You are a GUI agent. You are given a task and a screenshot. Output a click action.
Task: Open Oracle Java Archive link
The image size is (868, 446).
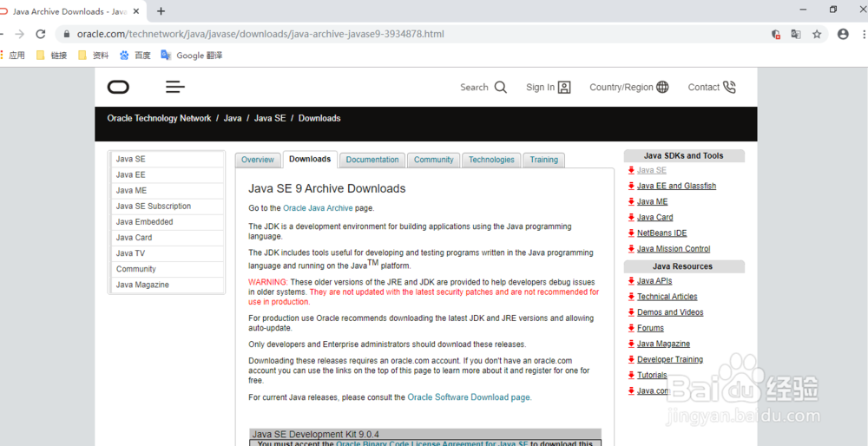[x=318, y=208]
